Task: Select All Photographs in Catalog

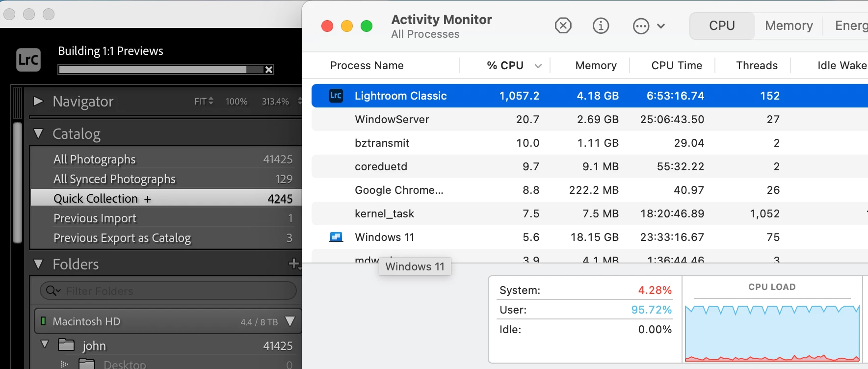Action: point(166,159)
